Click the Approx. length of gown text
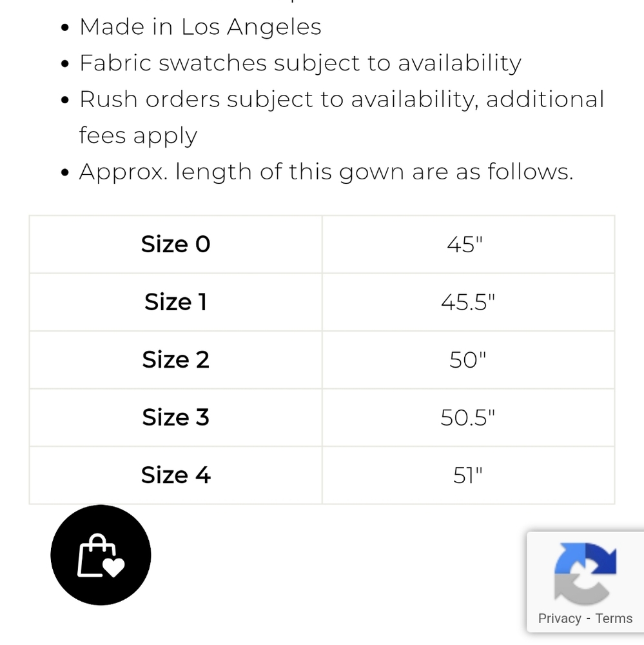Viewport: 644px width, 645px height. click(x=326, y=172)
